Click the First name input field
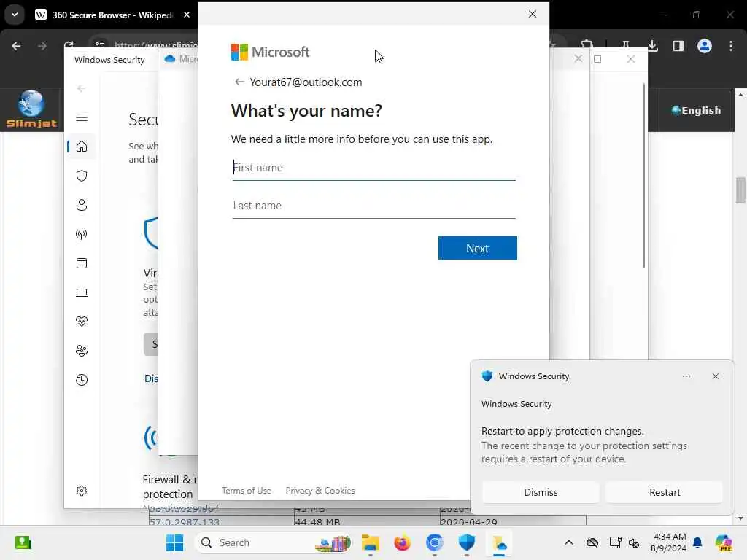This screenshot has height=560, width=747. 373,168
